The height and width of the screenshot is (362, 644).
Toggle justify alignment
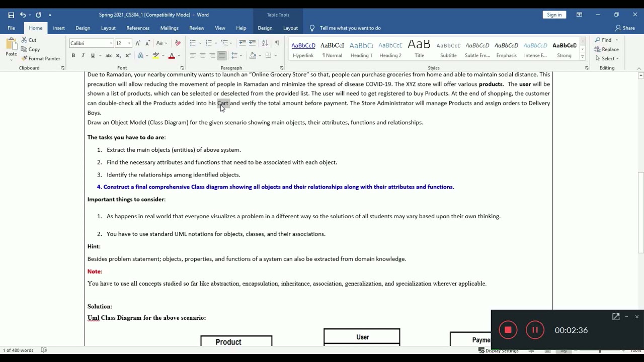point(222,56)
